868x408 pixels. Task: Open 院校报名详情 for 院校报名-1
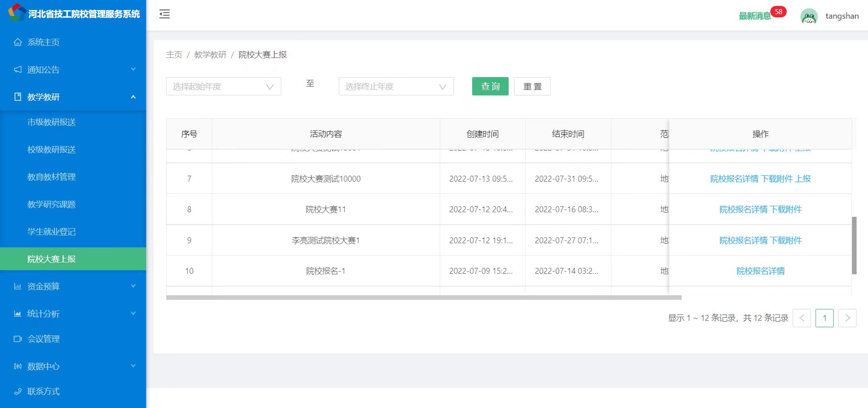click(760, 271)
